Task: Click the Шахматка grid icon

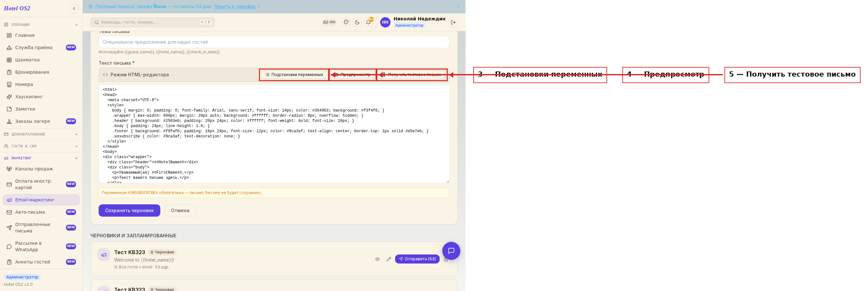Action: (x=9, y=60)
